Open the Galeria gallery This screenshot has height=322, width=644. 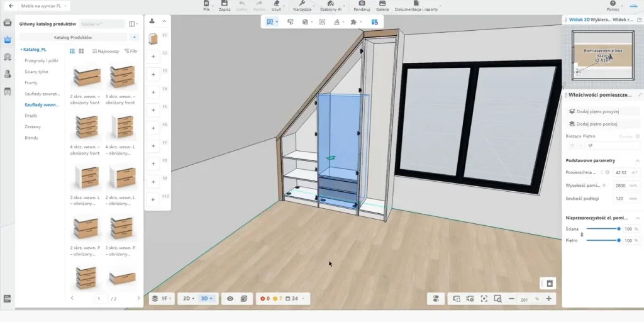(x=382, y=6)
